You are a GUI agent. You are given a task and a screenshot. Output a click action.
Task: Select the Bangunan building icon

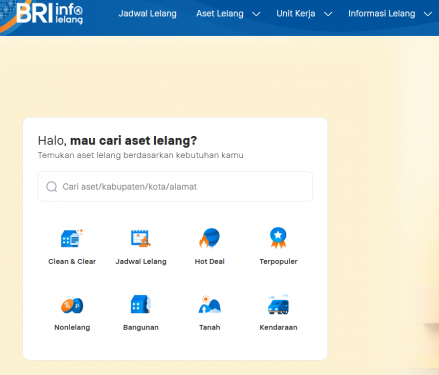pos(141,304)
